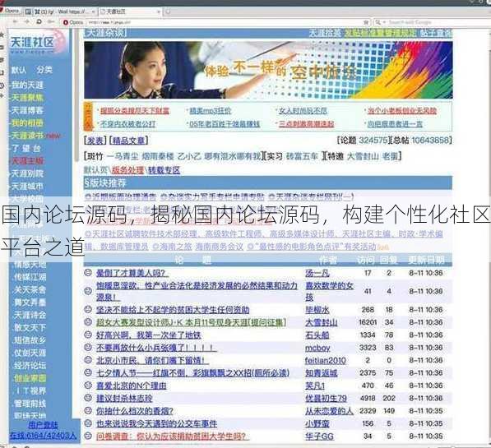This screenshot has height=448, width=491.
Task: Open thread 建议封杀林志玲
Action: 124,398
